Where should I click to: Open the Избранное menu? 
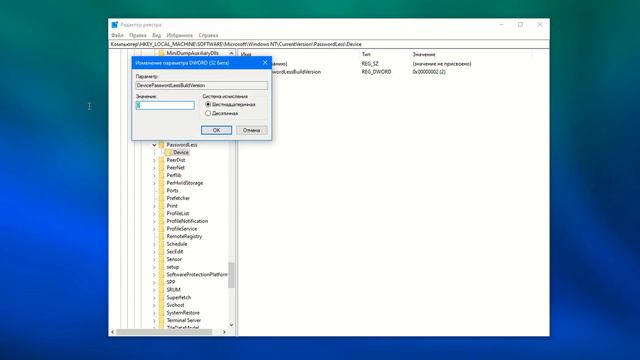(x=180, y=36)
